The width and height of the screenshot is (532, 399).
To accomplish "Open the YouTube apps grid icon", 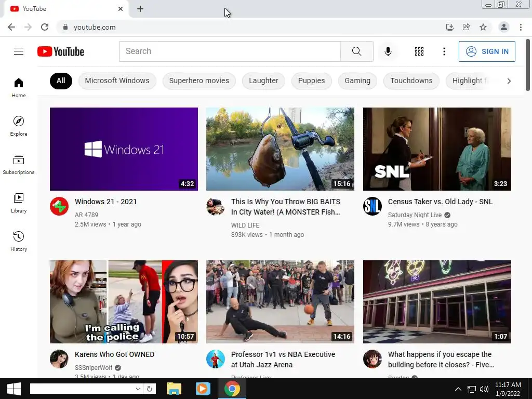I will coord(419,51).
